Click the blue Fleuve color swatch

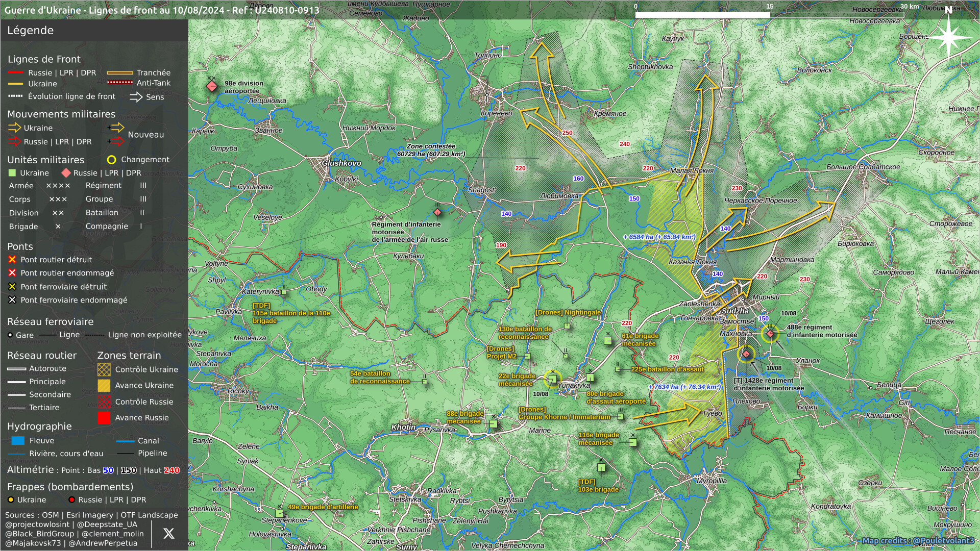tap(18, 441)
